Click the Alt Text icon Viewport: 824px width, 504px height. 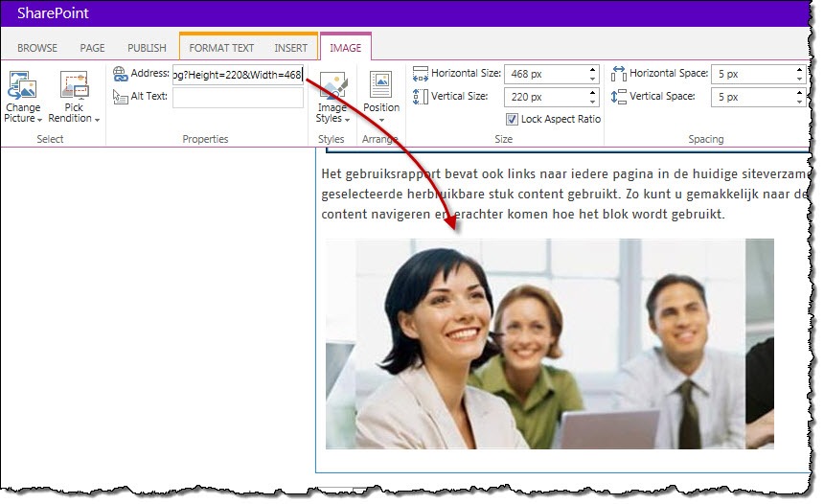pyautogui.click(x=121, y=97)
